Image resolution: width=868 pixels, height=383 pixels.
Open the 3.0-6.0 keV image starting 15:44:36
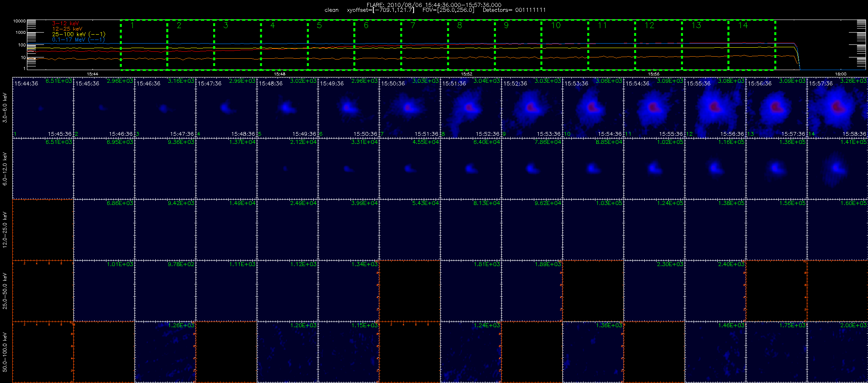pyautogui.click(x=43, y=108)
